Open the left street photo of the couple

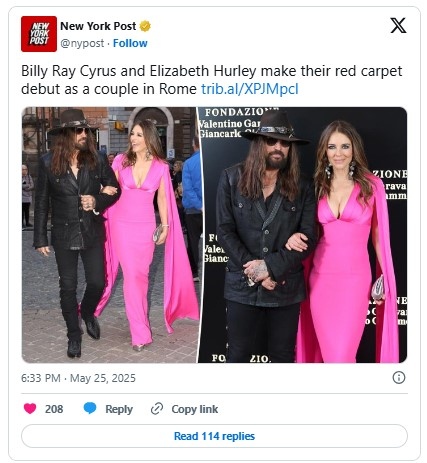[x=110, y=235]
